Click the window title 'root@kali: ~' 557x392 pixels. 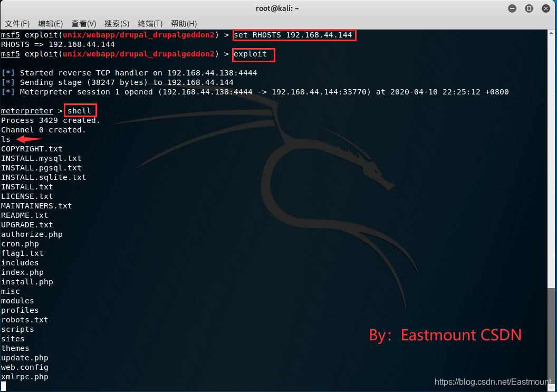[277, 8]
